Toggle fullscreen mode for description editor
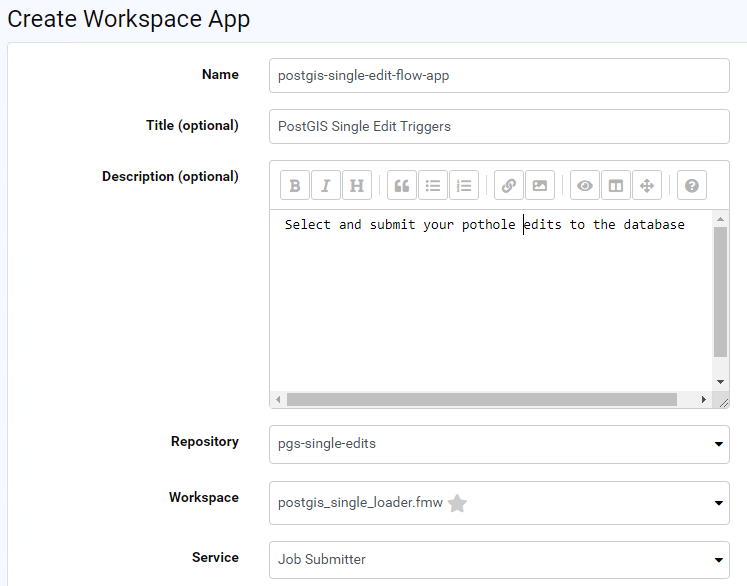The image size is (747, 586). [647, 186]
